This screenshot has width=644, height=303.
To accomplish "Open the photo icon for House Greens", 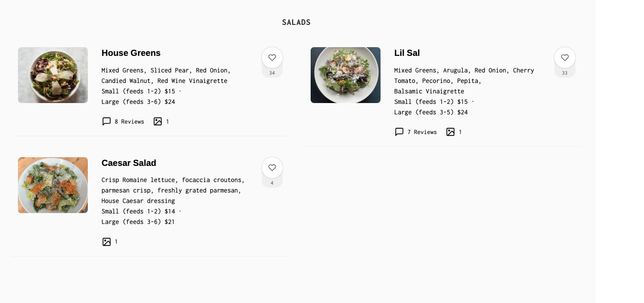I will pyautogui.click(x=158, y=121).
